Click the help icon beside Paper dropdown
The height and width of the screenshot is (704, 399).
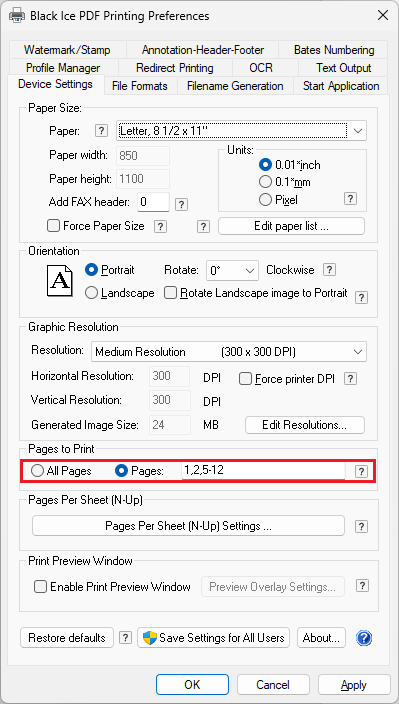click(102, 131)
